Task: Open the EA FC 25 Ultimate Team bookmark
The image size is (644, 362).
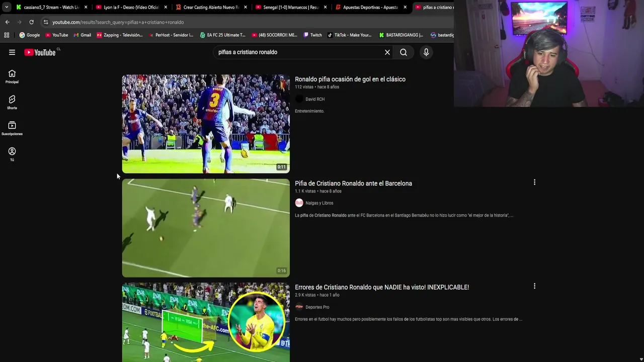Action: tap(222, 35)
